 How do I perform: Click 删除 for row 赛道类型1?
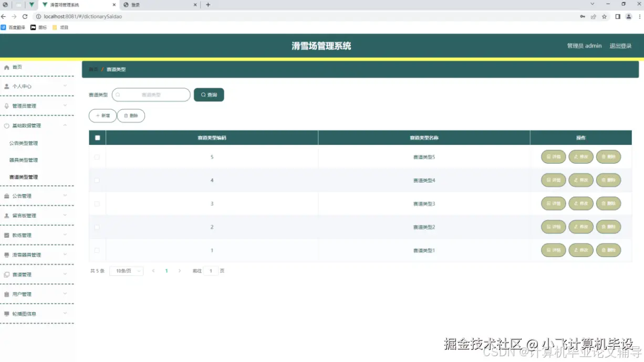(x=608, y=250)
